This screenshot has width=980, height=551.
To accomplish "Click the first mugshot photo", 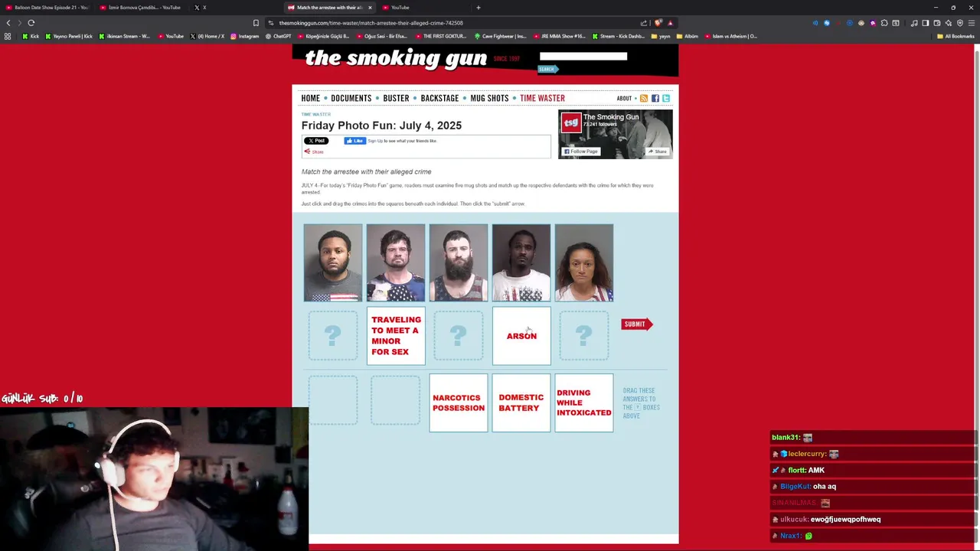I will pos(333,262).
